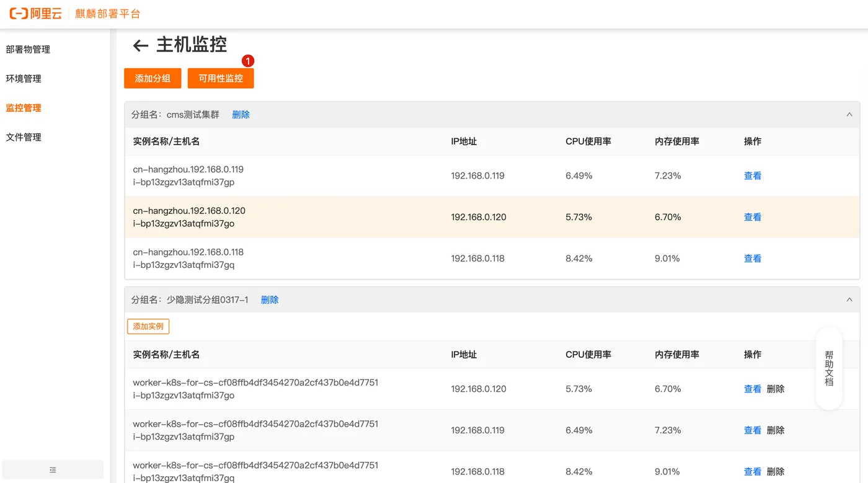Viewport: 868px width, 483px height.
Task: Collapse the sidebar with bottom menu icon
Action: tap(53, 470)
